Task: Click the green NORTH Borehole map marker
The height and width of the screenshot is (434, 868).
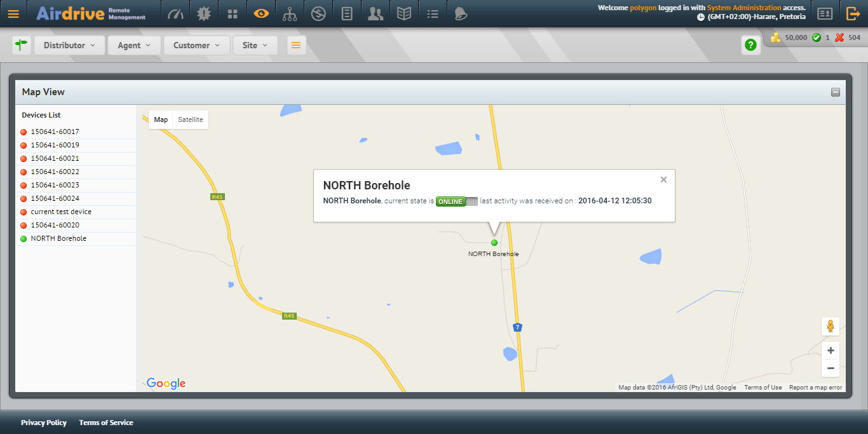Action: pos(494,243)
